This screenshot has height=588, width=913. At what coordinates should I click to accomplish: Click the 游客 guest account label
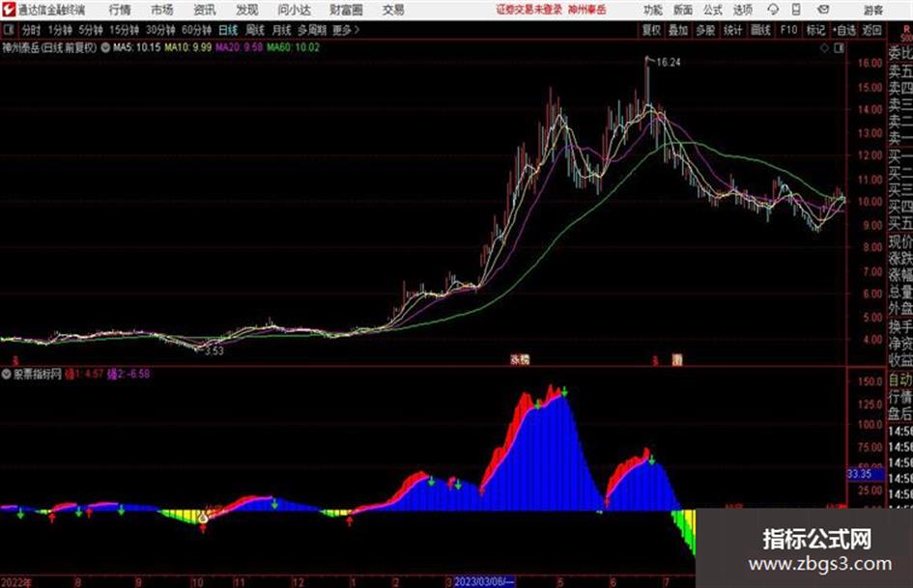click(x=873, y=10)
